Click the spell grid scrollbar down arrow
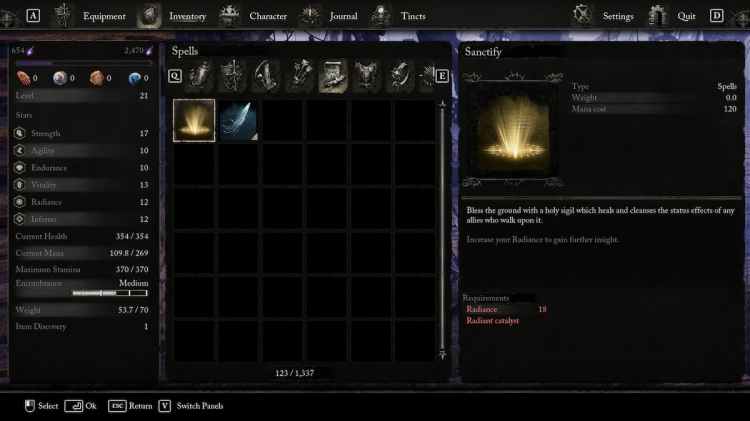The width and height of the screenshot is (750, 421). pos(442,355)
